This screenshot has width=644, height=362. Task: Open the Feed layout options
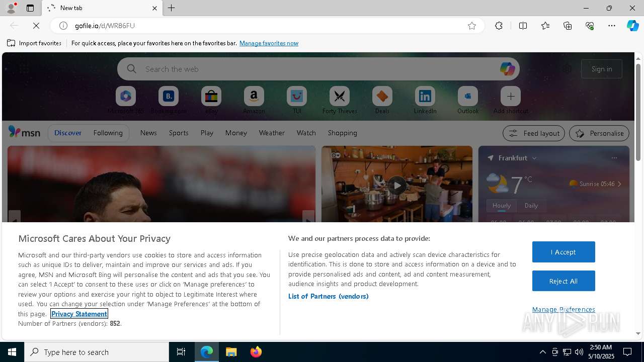tap(534, 133)
